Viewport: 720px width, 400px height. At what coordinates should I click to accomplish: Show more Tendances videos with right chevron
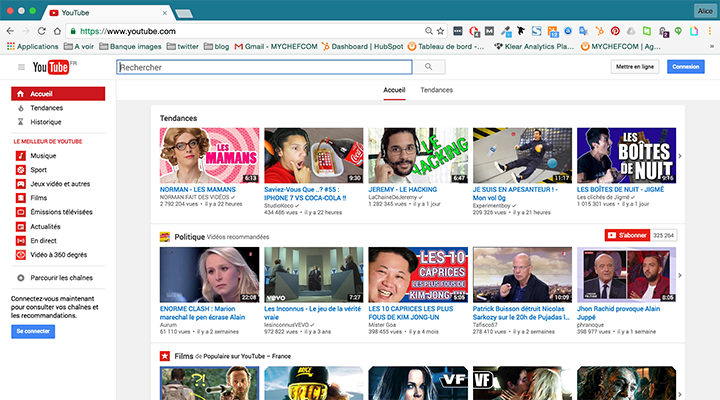click(680, 156)
